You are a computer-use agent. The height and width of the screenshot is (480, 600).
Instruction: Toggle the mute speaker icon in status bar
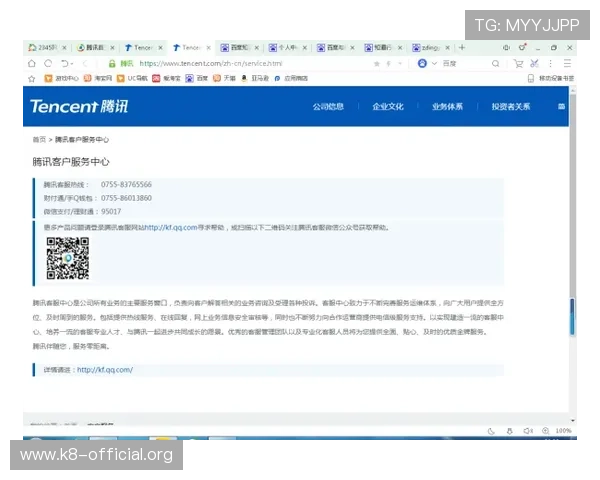[x=528, y=431]
